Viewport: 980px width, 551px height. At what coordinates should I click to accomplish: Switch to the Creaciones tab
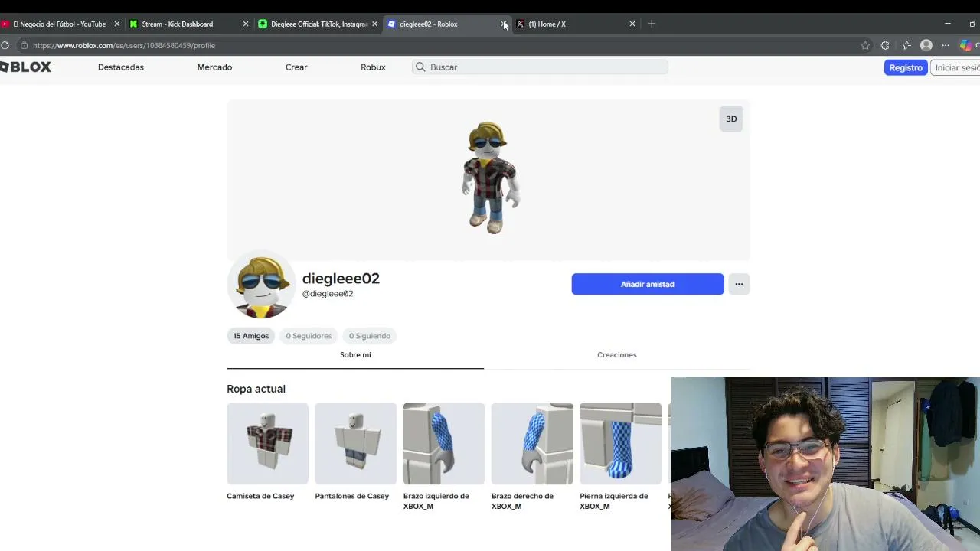[x=617, y=355]
